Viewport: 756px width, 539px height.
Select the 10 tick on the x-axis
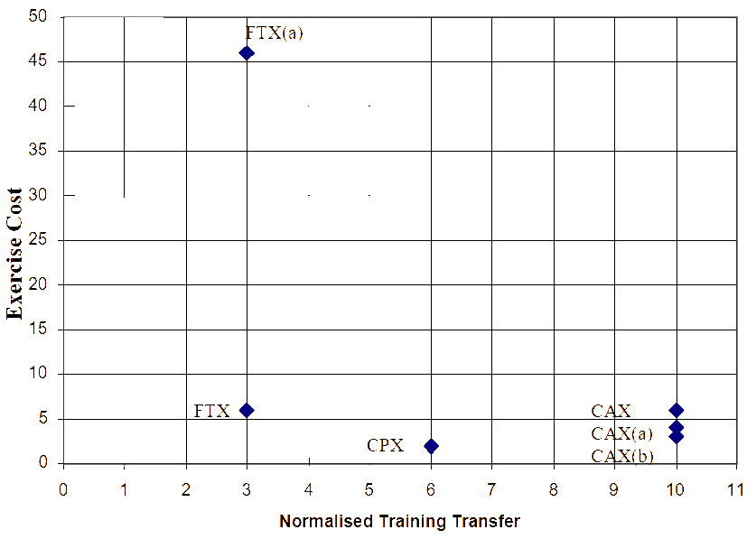tap(676, 490)
